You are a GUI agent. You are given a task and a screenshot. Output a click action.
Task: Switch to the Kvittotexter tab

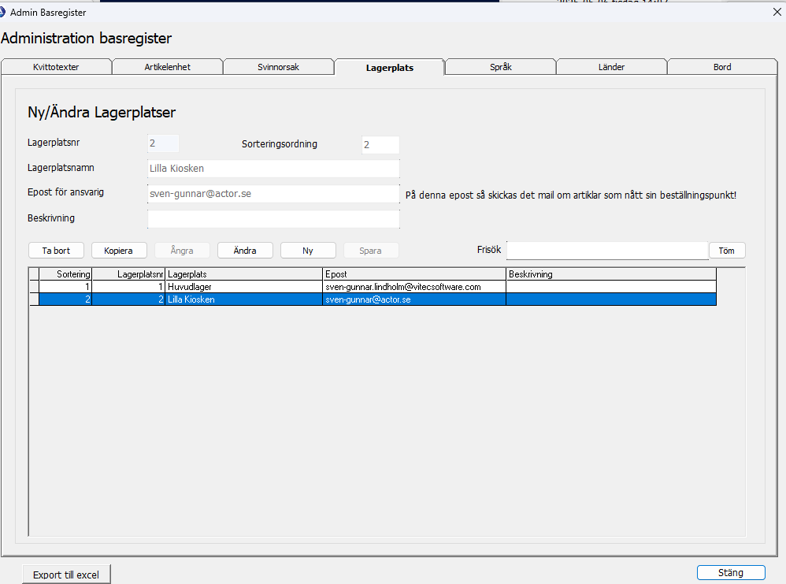tap(56, 67)
